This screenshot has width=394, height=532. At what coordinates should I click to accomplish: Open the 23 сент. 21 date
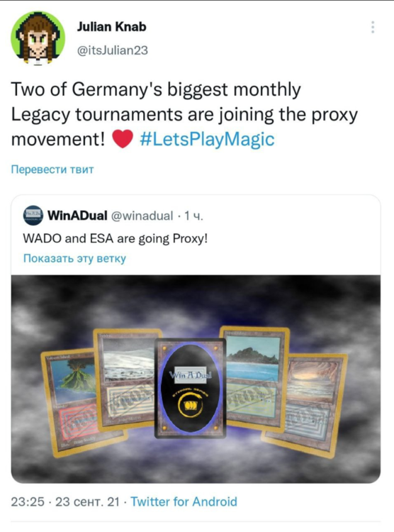tap(87, 501)
